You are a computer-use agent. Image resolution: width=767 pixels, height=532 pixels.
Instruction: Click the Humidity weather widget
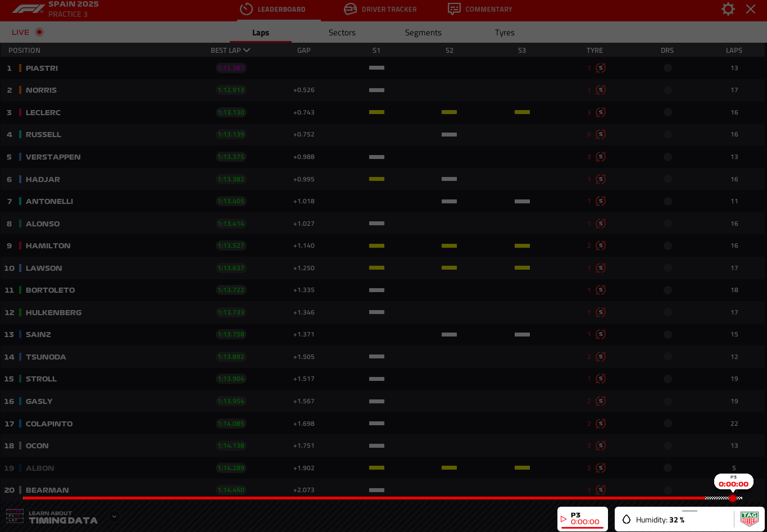pyautogui.click(x=689, y=519)
